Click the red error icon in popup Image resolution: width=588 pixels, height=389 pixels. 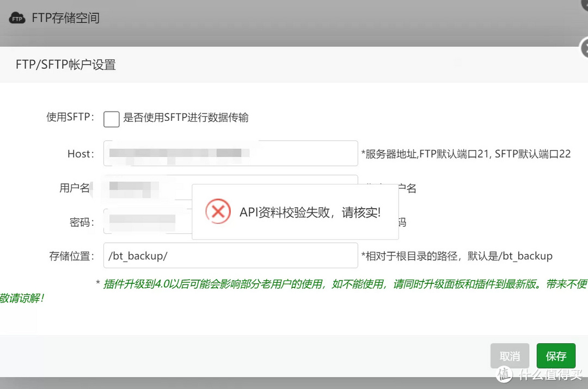click(218, 212)
